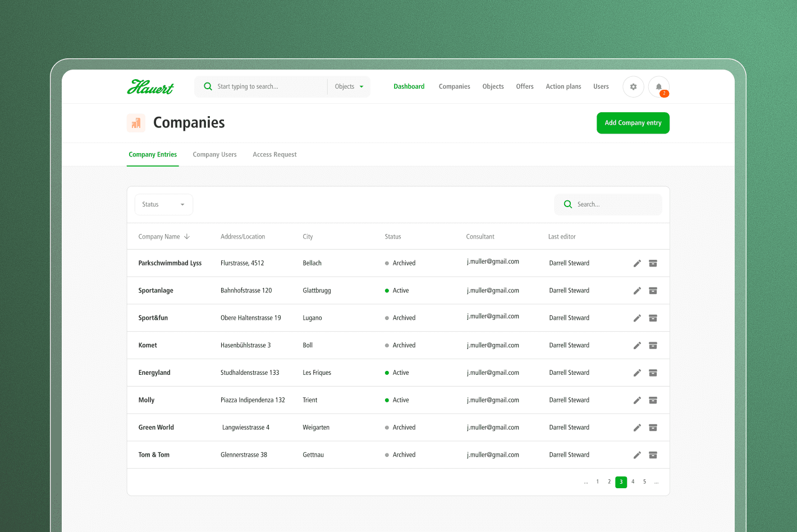This screenshot has height=532, width=797.
Task: Click the magnifier icon in top search bar
Action: pyautogui.click(x=208, y=86)
